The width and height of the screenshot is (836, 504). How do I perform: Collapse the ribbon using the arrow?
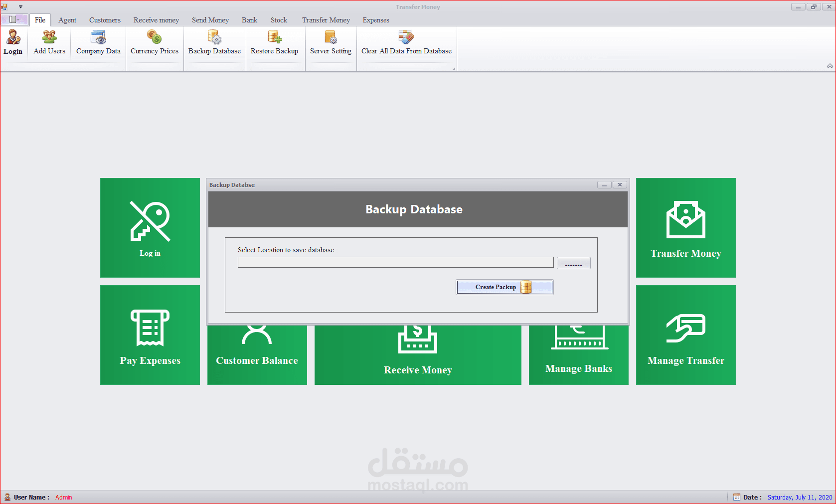tap(830, 66)
